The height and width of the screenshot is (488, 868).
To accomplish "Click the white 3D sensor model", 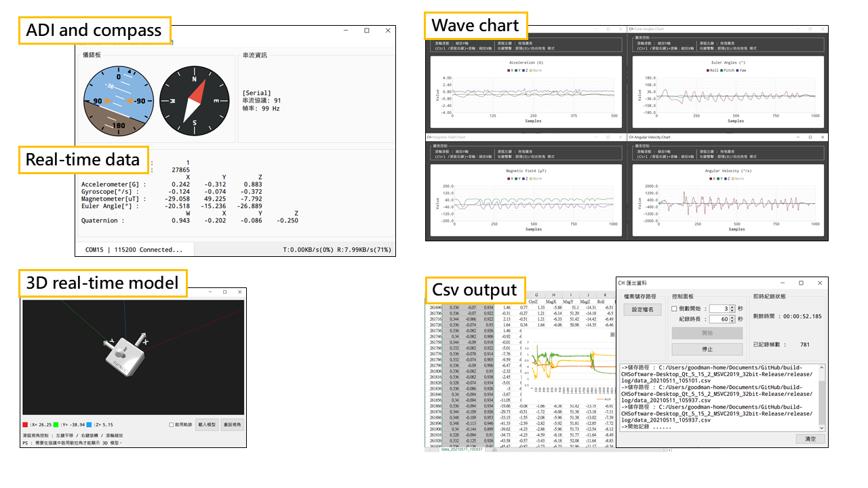I will click(125, 356).
